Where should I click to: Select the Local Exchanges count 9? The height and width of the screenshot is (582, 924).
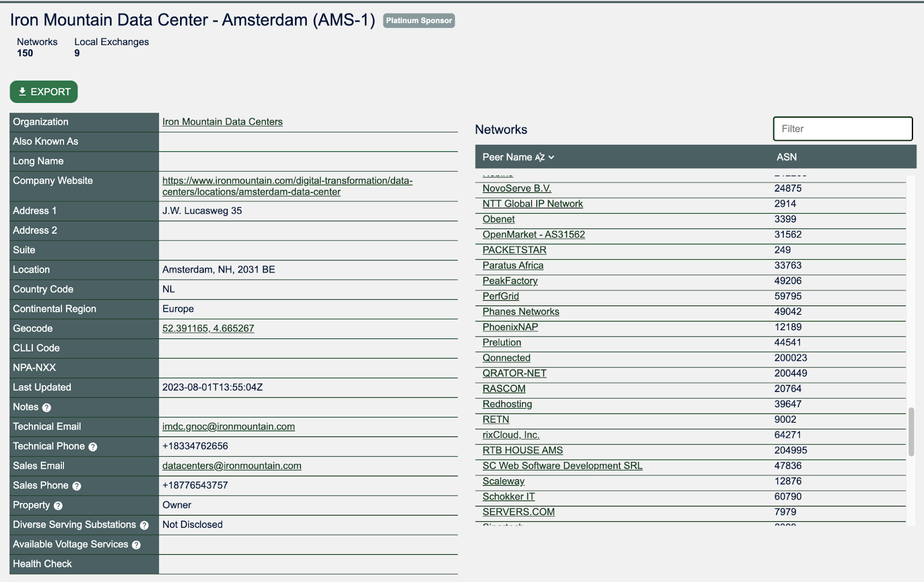[77, 53]
